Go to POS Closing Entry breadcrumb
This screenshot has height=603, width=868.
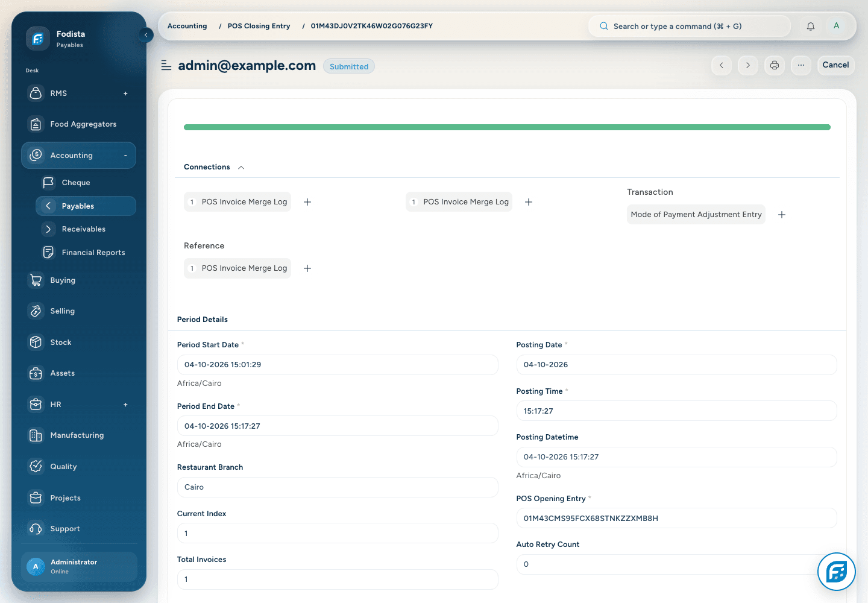pyautogui.click(x=259, y=26)
